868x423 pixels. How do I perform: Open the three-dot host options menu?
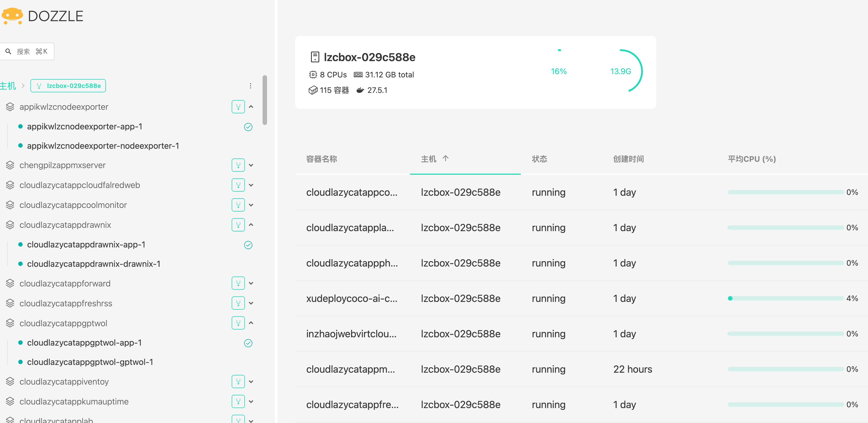tap(250, 86)
